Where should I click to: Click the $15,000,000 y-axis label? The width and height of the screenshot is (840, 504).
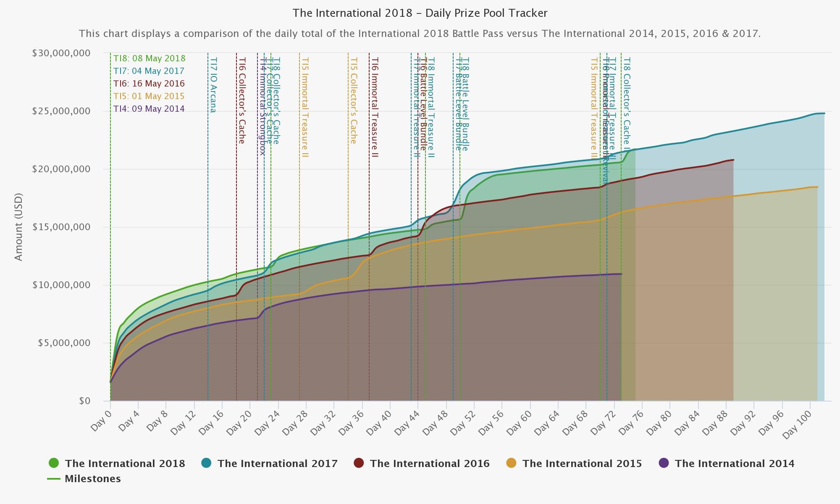click(x=61, y=227)
